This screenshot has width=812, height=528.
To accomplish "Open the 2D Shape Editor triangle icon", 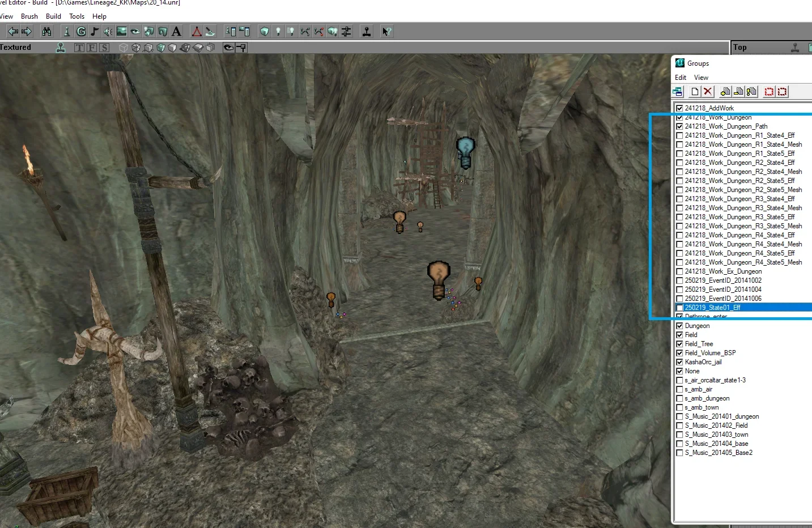I will [x=197, y=32].
